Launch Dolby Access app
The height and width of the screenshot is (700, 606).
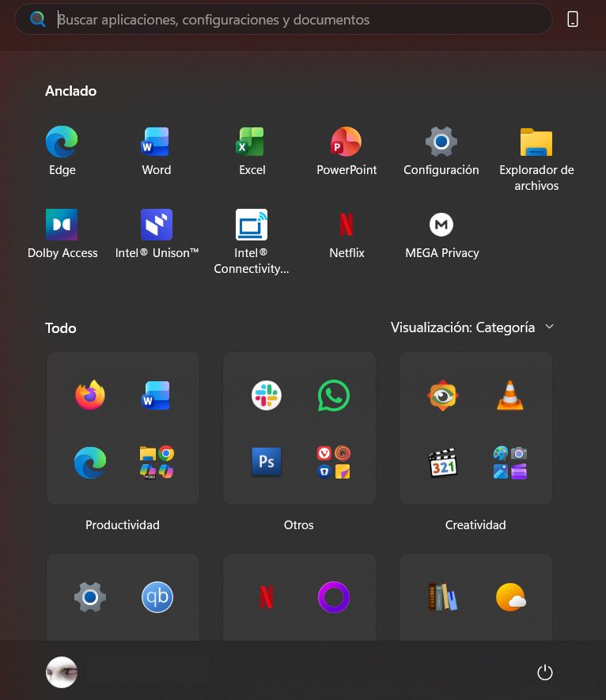pos(62,234)
